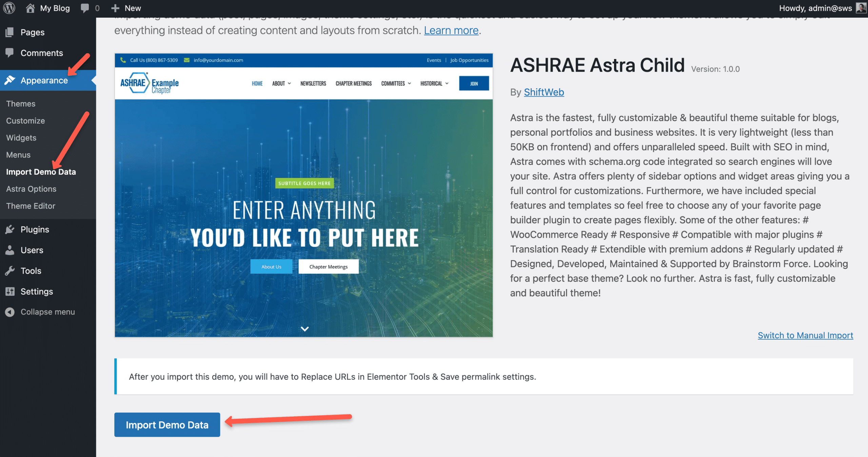
Task: Open Pages from the sidebar
Action: (x=32, y=32)
